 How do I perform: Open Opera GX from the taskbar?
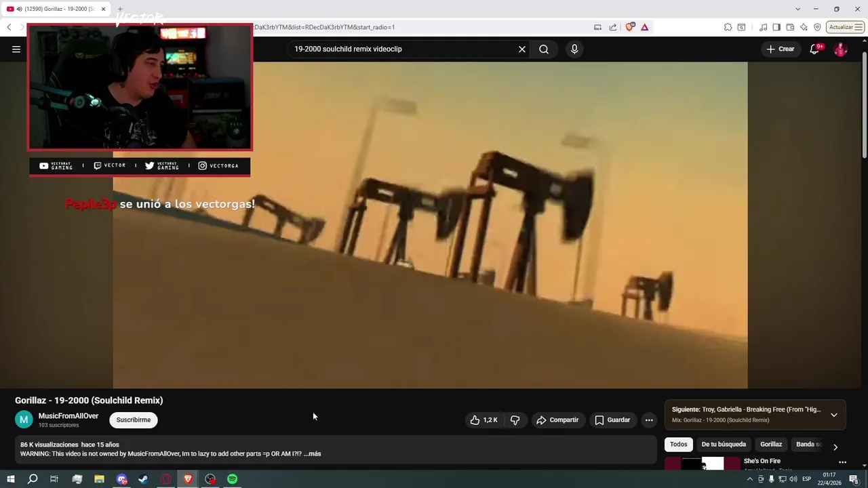(x=166, y=479)
